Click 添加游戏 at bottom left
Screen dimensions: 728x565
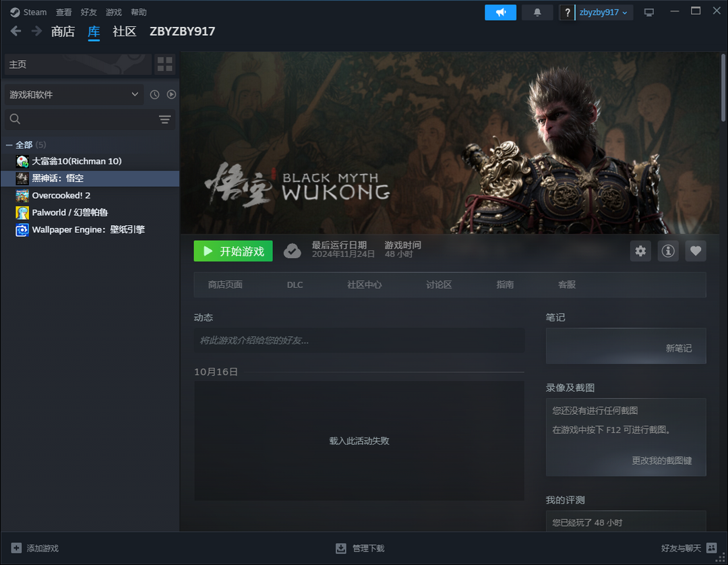[x=35, y=548]
